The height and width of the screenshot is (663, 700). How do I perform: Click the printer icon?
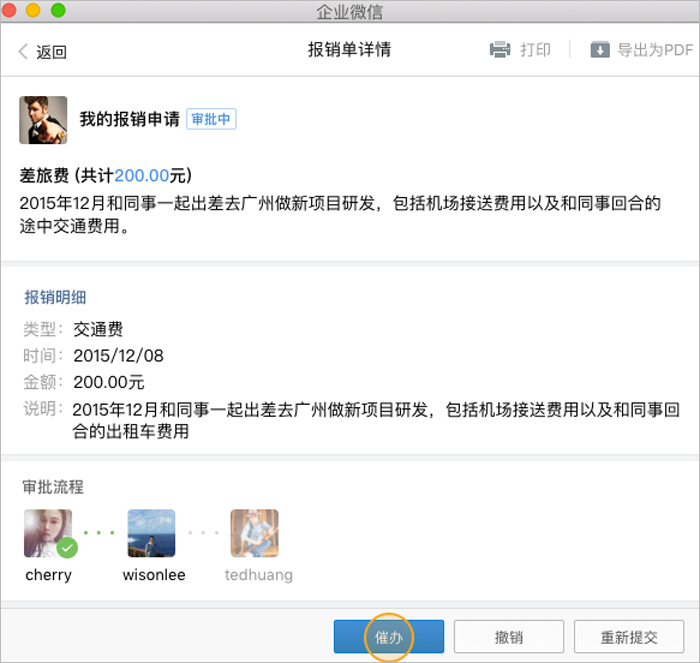pos(500,50)
